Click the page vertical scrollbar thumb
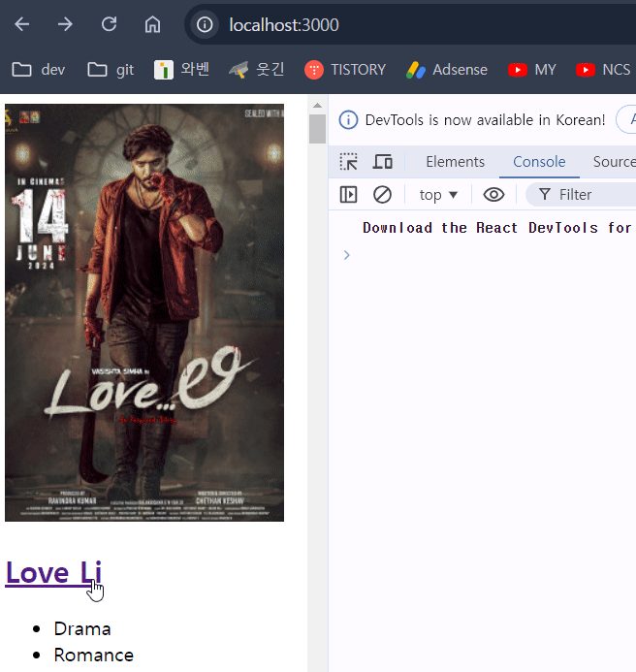Image resolution: width=636 pixels, height=672 pixels. pos(317,129)
